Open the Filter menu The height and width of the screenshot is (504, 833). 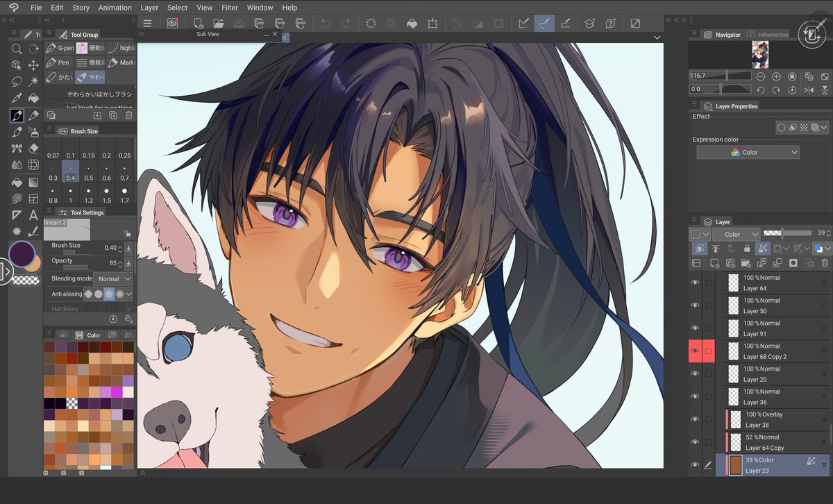(230, 8)
